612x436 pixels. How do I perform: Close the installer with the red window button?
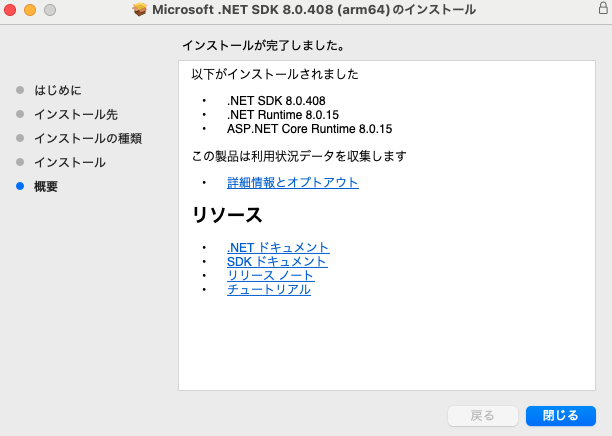(x=11, y=10)
